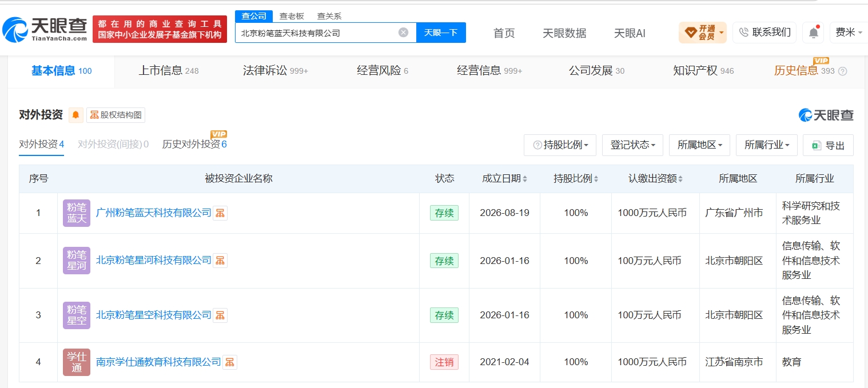Screen dimensions: 868x388
Task: Click 教育 industry cell
Action: tap(791, 362)
